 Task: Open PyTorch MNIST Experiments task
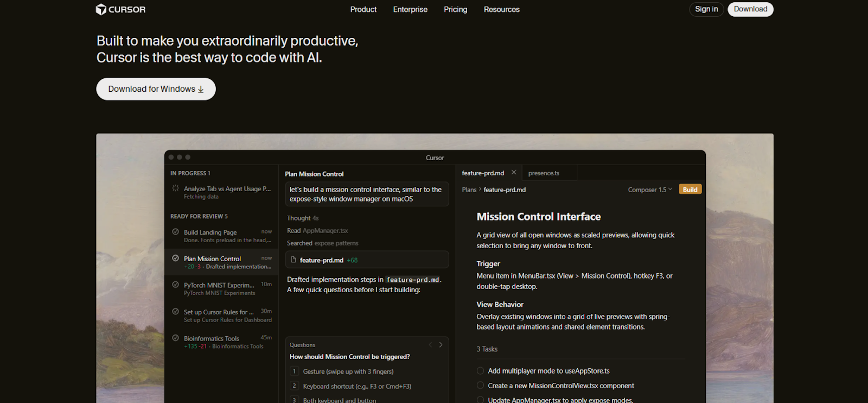pyautogui.click(x=221, y=288)
